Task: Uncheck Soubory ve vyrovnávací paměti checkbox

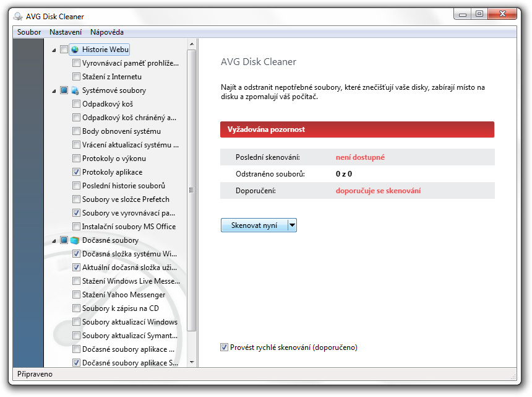Action: (x=76, y=213)
